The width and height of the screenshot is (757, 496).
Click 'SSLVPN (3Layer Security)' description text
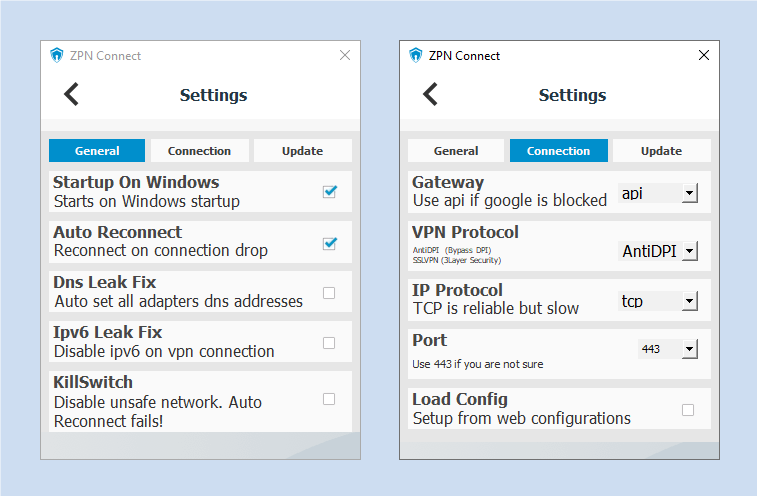457,260
